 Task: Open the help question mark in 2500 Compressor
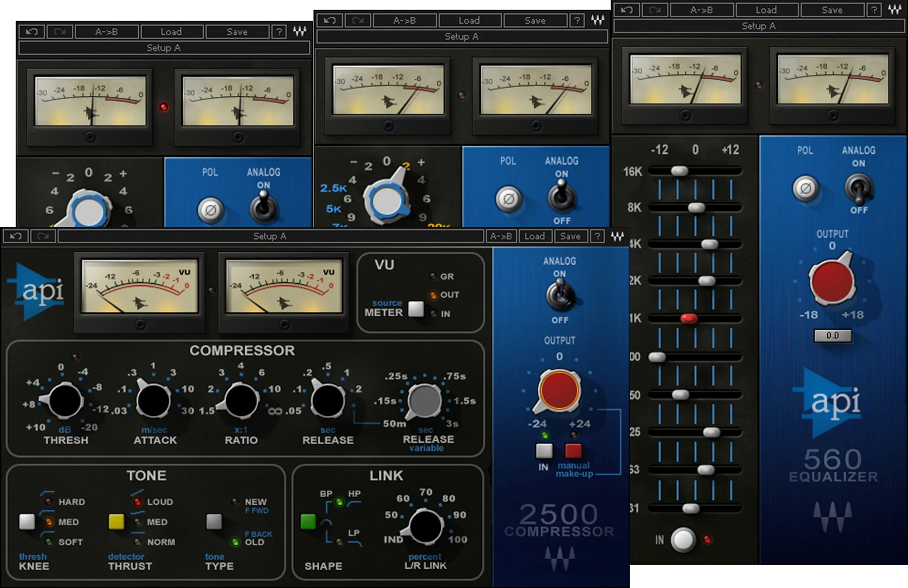597,236
